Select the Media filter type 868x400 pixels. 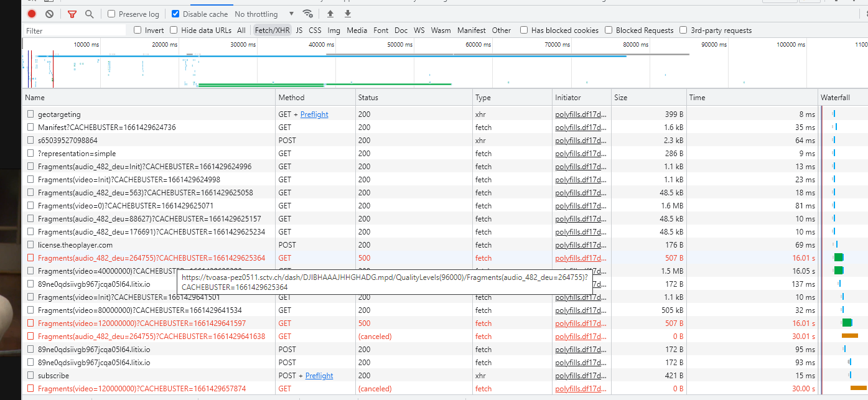tap(357, 30)
